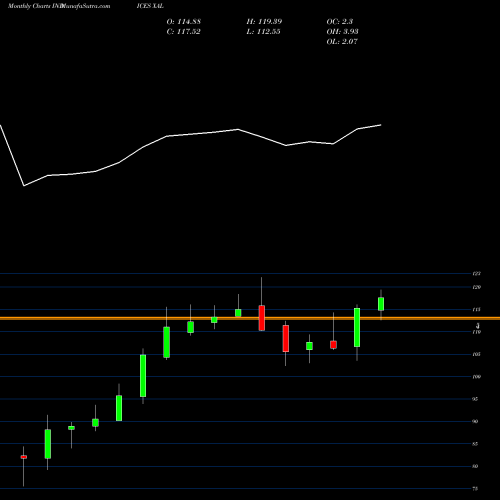The width and height of the screenshot is (500, 500).
Task: Click the 115 price axis label
Action: click(x=477, y=310)
